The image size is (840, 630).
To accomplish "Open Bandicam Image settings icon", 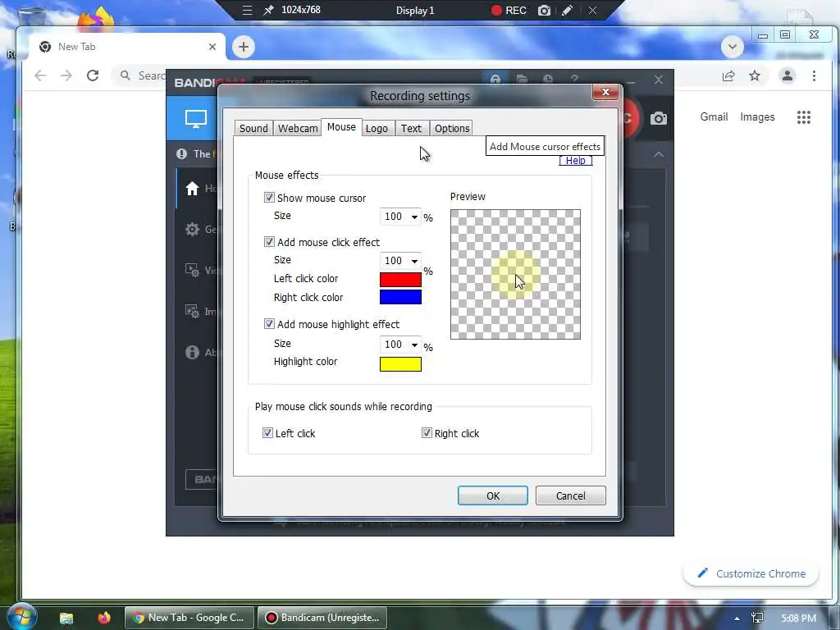I will coord(192,311).
